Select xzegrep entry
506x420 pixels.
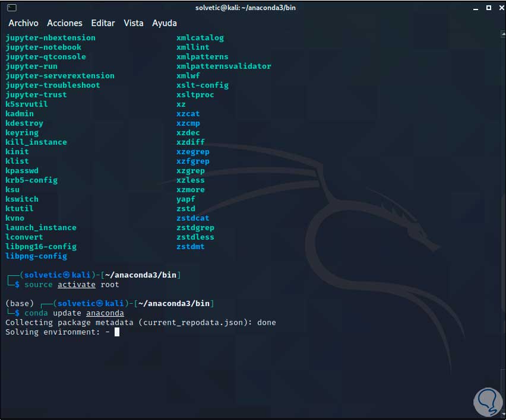[x=193, y=152]
